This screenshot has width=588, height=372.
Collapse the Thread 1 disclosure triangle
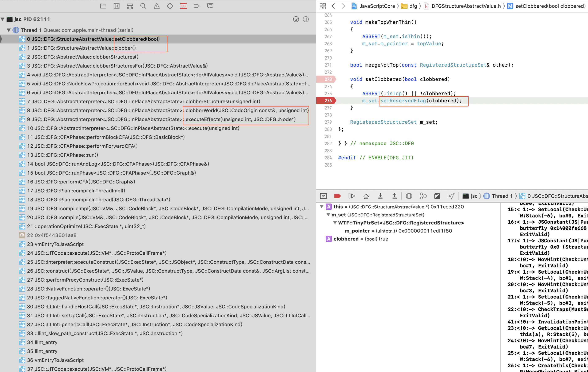(x=8, y=30)
